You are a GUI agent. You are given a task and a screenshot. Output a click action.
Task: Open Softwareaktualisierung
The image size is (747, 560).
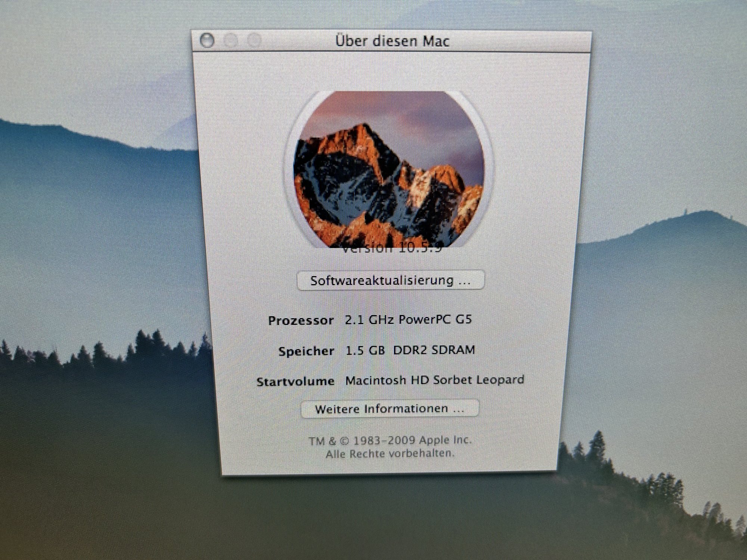click(391, 280)
